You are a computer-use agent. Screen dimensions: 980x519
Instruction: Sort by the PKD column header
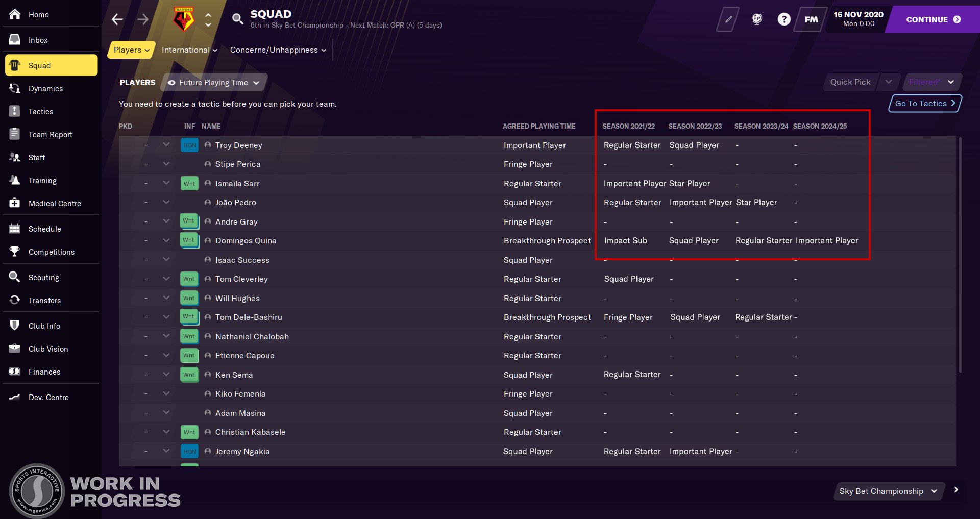(x=126, y=126)
